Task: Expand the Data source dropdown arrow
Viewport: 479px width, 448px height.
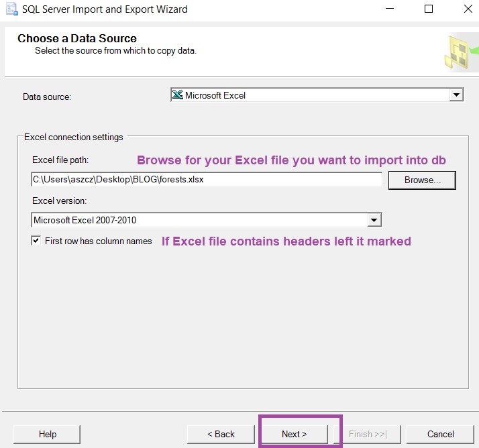Action: coord(456,95)
